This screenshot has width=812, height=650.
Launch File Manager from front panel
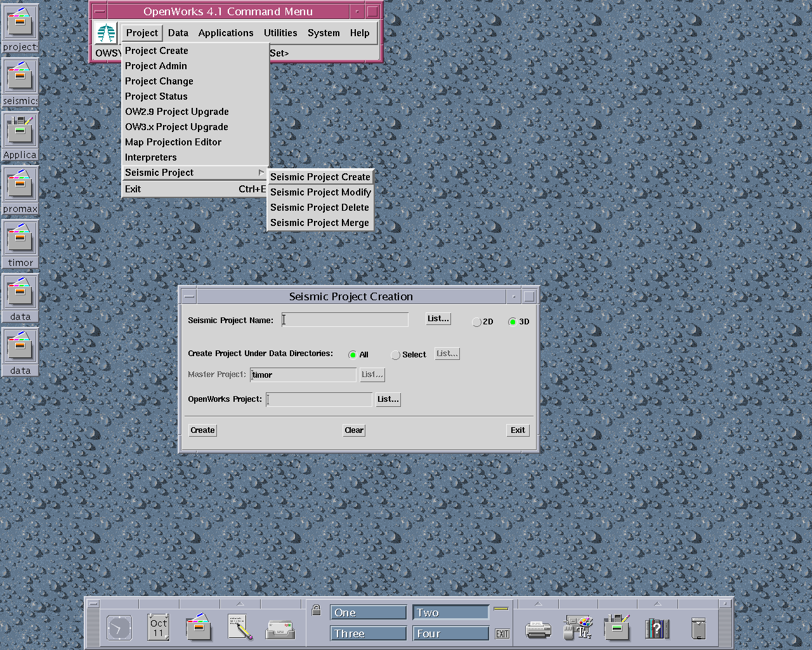(x=199, y=627)
